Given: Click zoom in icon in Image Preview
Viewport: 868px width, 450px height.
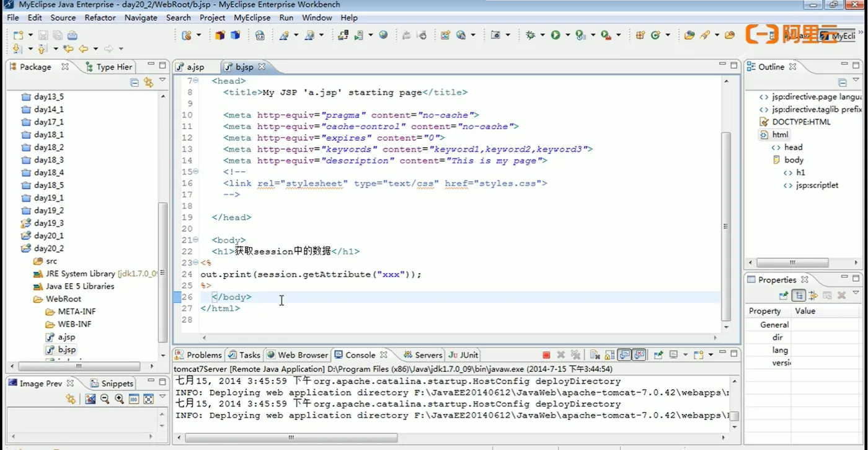Looking at the screenshot, I should 119,399.
